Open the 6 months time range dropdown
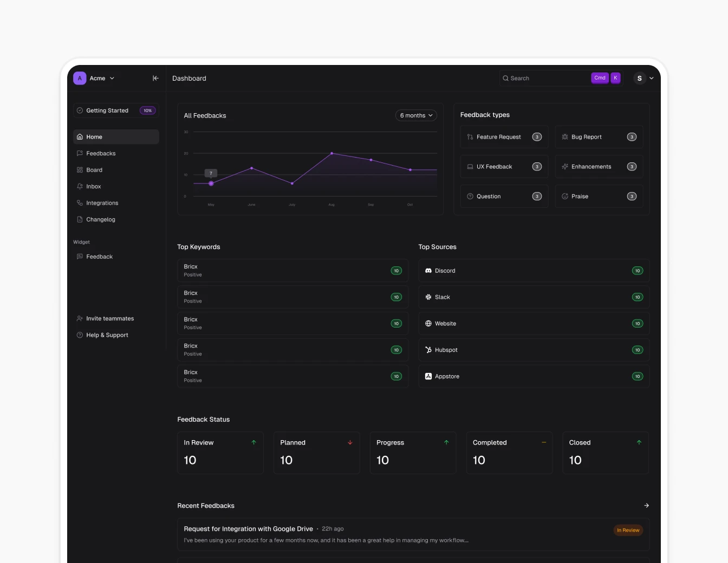 [x=415, y=115]
